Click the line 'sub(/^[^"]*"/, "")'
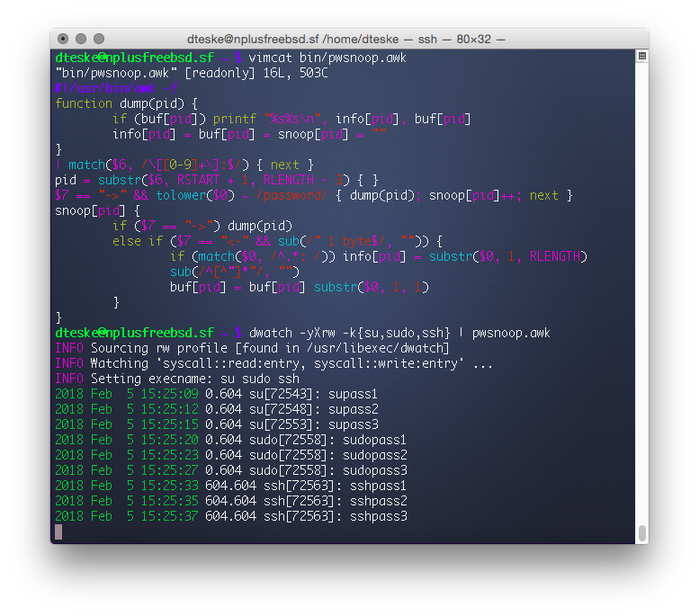The width and height of the screenshot is (699, 616). 235,272
